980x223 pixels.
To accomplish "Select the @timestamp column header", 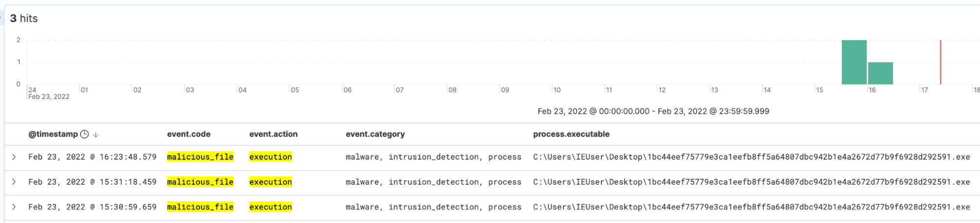I will coord(53,134).
